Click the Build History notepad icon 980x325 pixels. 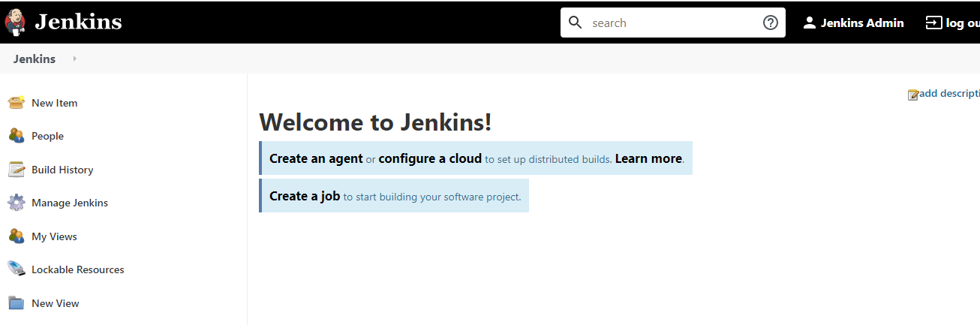coord(17,169)
